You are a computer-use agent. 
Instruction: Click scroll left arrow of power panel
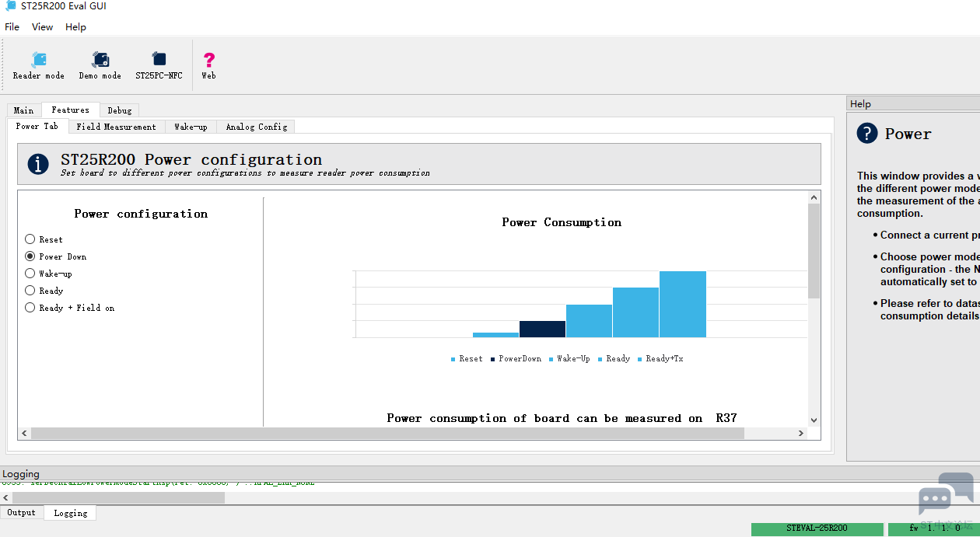pos(24,434)
